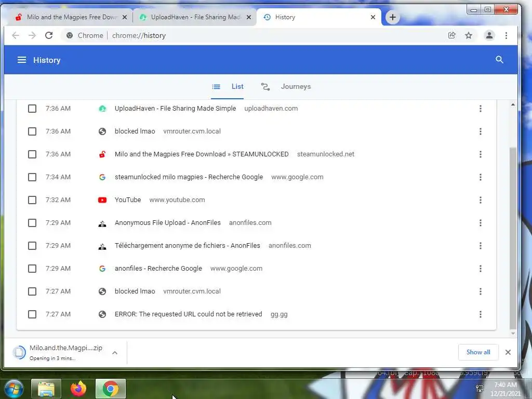Bookmark this page with the star icon

point(469,35)
